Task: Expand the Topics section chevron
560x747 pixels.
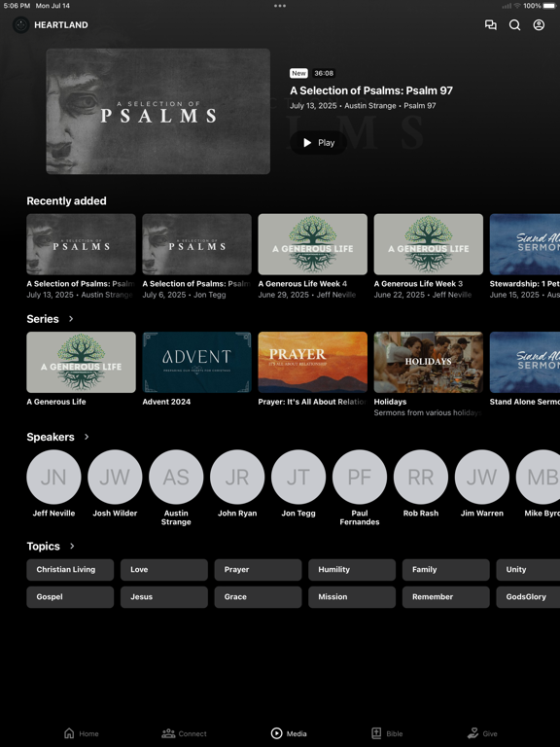Action: (72, 546)
